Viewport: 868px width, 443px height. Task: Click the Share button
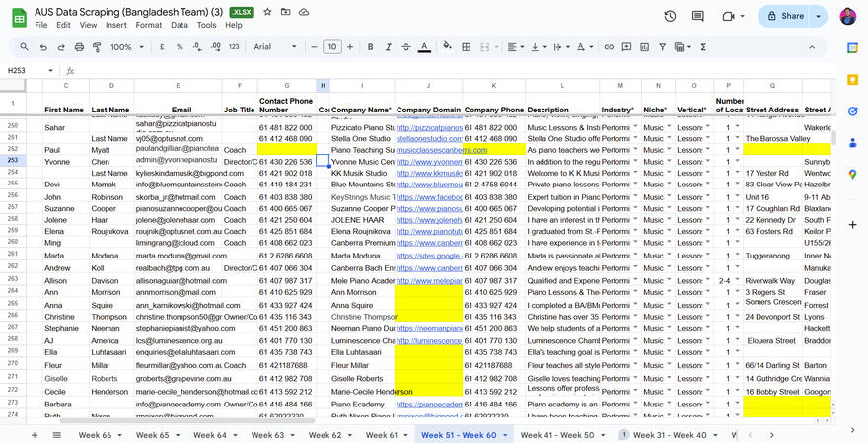coord(785,16)
